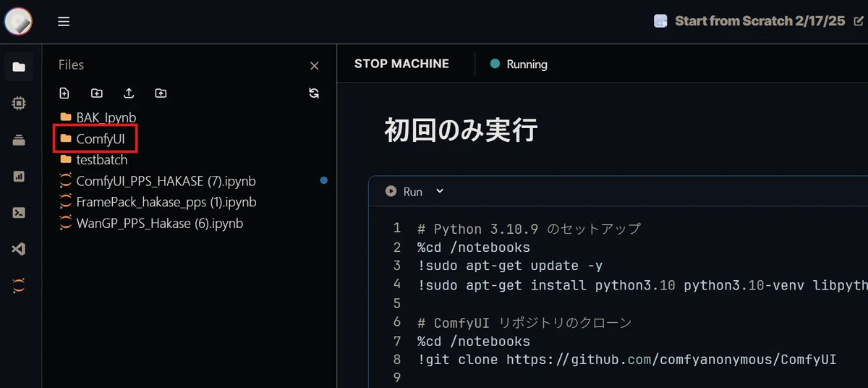Expand the Run options dropdown arrow
868x388 pixels.
coord(440,191)
